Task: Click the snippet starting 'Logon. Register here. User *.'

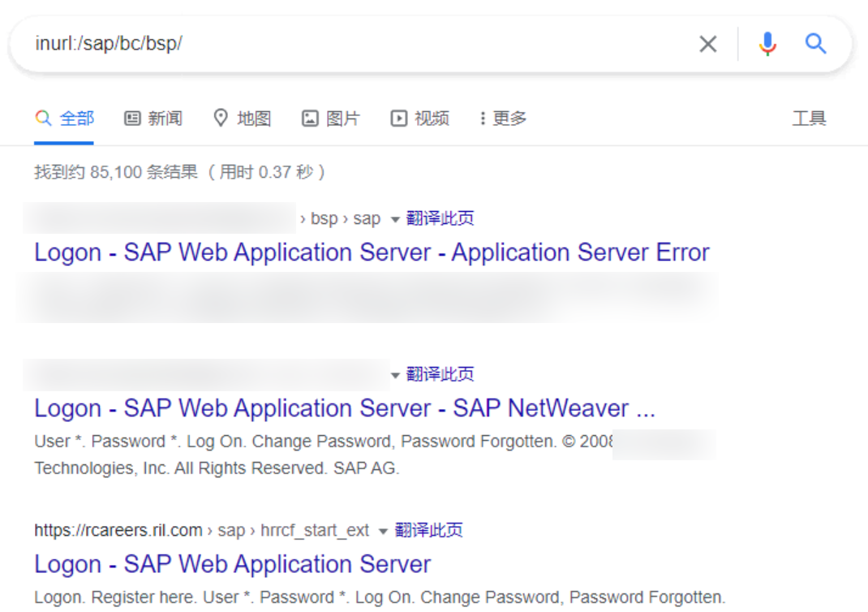Action: [380, 597]
